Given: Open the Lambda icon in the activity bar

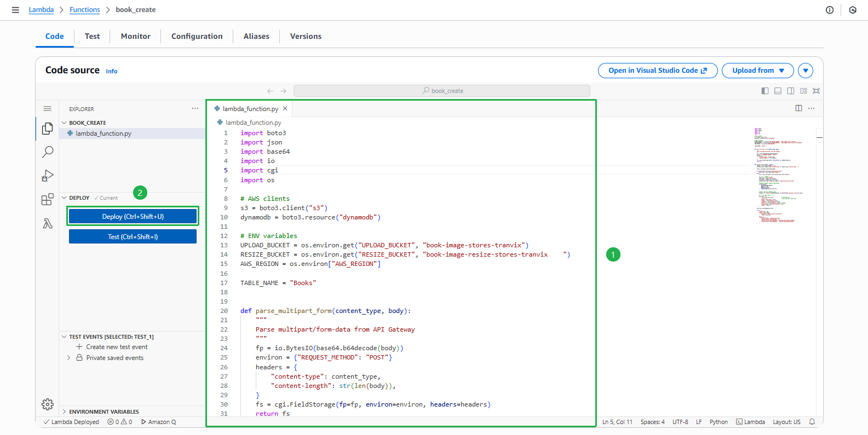Looking at the screenshot, I should coord(48,223).
